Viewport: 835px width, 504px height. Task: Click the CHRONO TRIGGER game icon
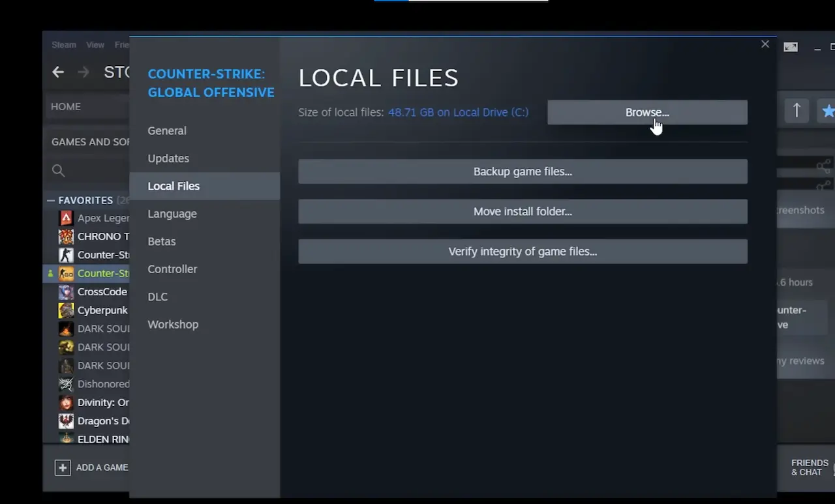(x=66, y=236)
